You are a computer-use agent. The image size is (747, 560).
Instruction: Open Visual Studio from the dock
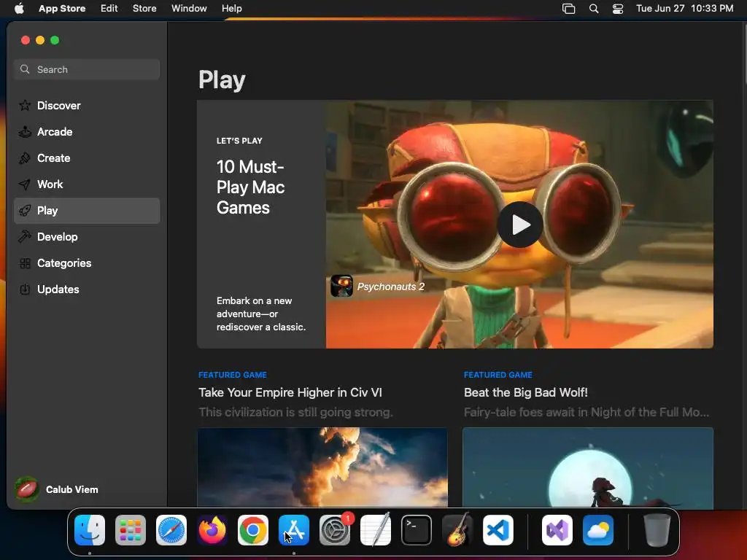pos(557,530)
